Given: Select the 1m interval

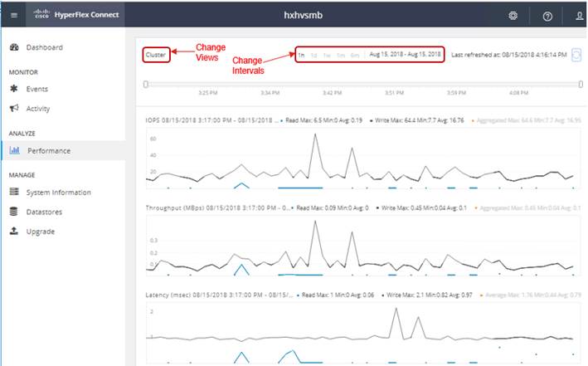Looking at the screenshot, I should pos(341,55).
